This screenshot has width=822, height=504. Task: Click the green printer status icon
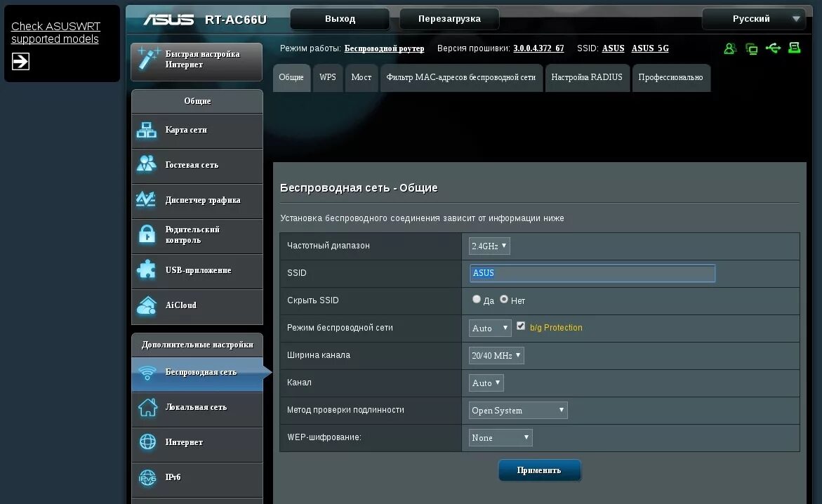click(794, 48)
